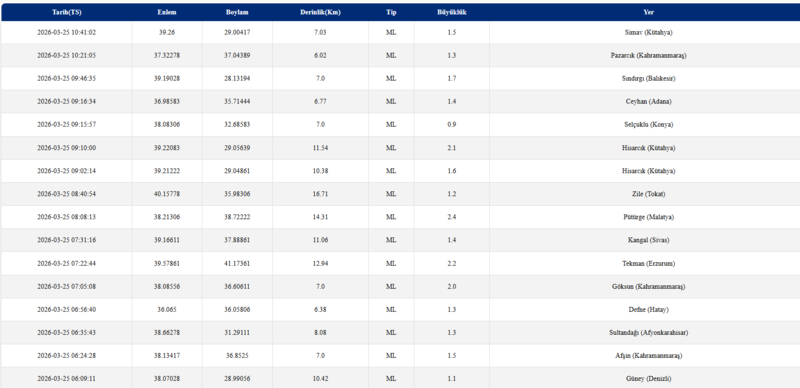This screenshot has height=388, width=800.
Task: Select the date cell 2026-03-25 07:31:16
Action: [x=66, y=240]
